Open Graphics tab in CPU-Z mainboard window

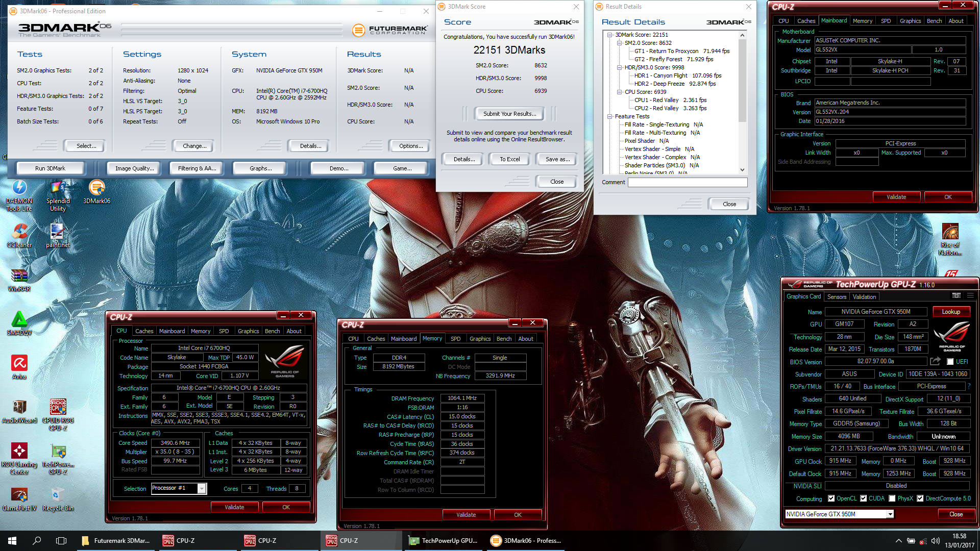[x=910, y=21]
